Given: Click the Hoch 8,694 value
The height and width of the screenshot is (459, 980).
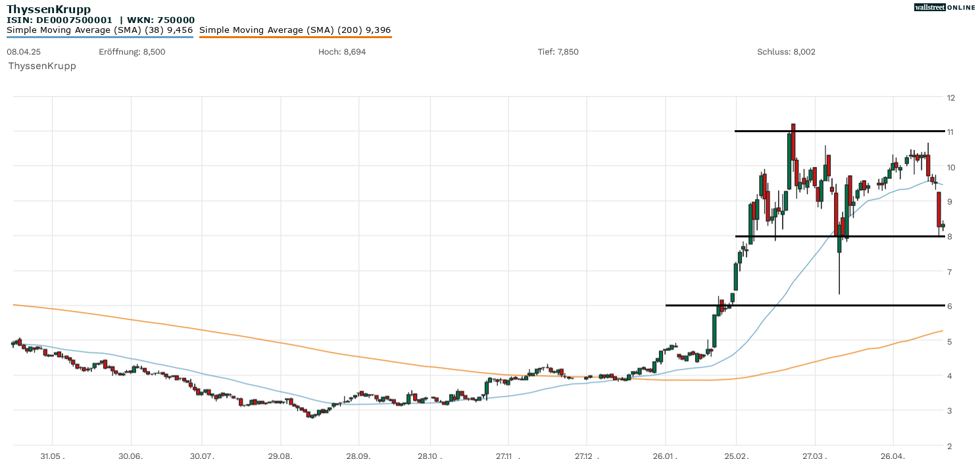Looking at the screenshot, I should point(342,51).
